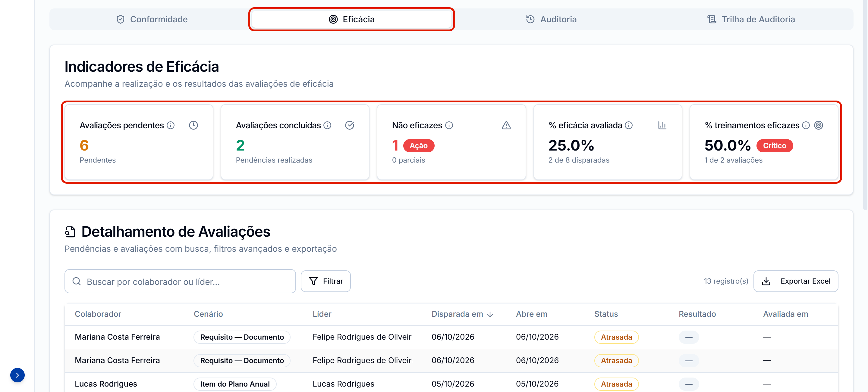Click 2 de 8 disparadas text
The image size is (868, 392).
coord(579,160)
